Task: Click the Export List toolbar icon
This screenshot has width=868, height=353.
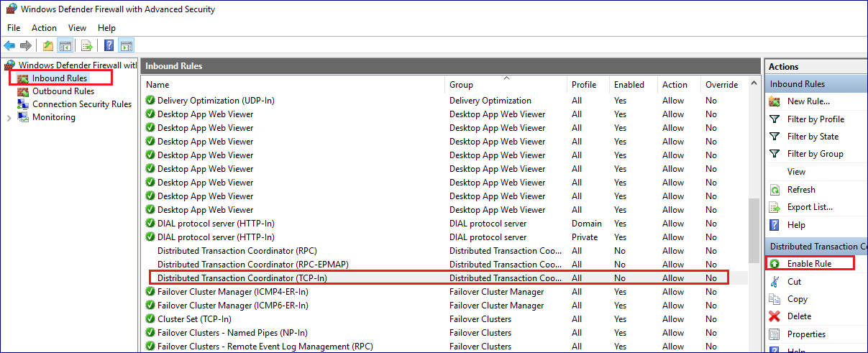Action: point(87,46)
